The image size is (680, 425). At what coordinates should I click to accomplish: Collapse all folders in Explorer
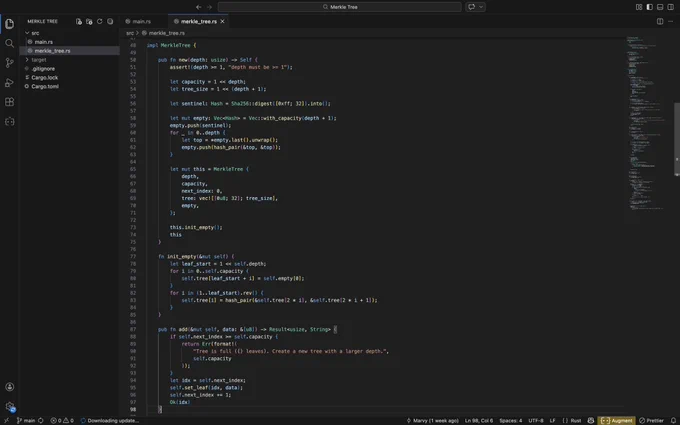click(x=110, y=21)
